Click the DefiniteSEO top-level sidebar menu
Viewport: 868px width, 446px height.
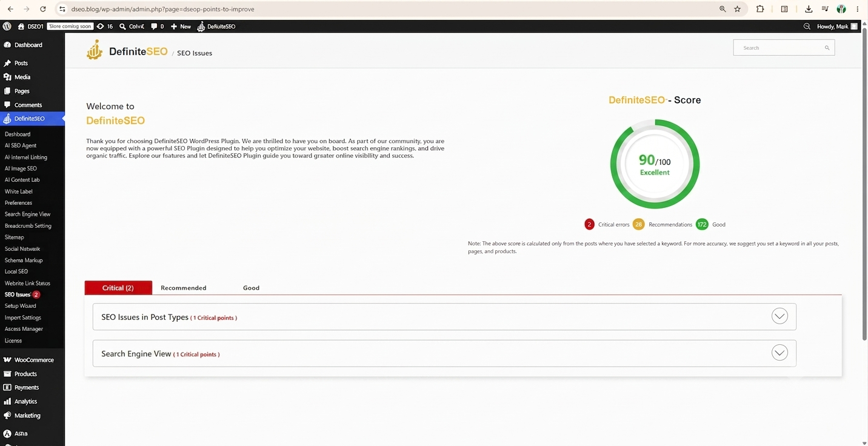pos(32,119)
